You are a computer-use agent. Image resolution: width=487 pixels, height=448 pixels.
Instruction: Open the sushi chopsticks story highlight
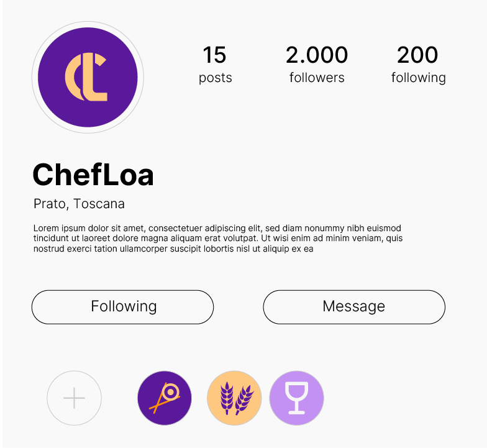[x=165, y=398]
